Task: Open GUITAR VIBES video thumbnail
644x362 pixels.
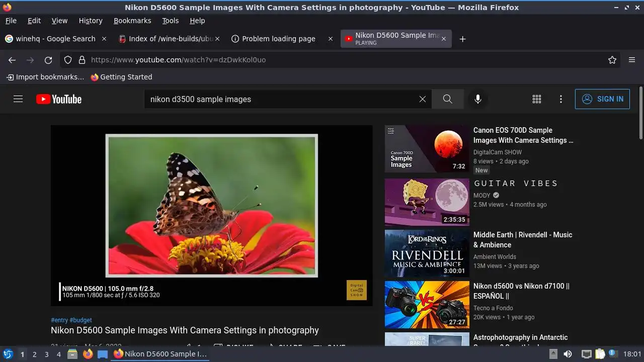Action: (x=427, y=202)
